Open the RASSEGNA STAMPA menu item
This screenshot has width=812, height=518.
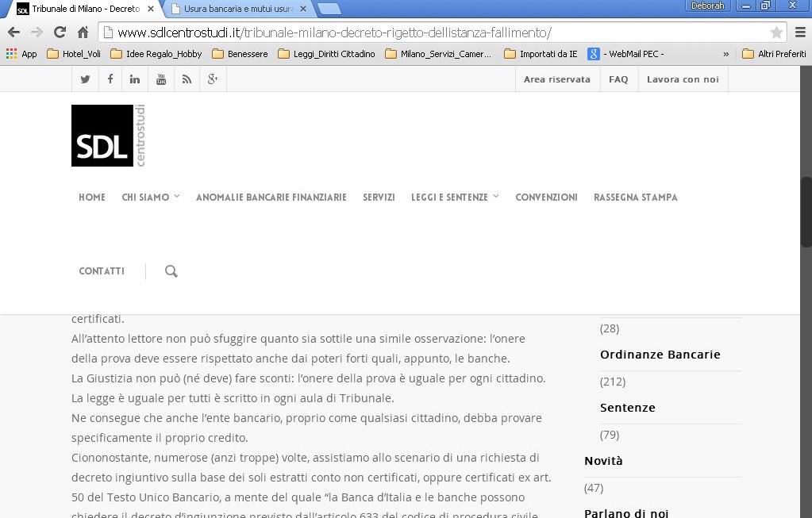(x=636, y=198)
